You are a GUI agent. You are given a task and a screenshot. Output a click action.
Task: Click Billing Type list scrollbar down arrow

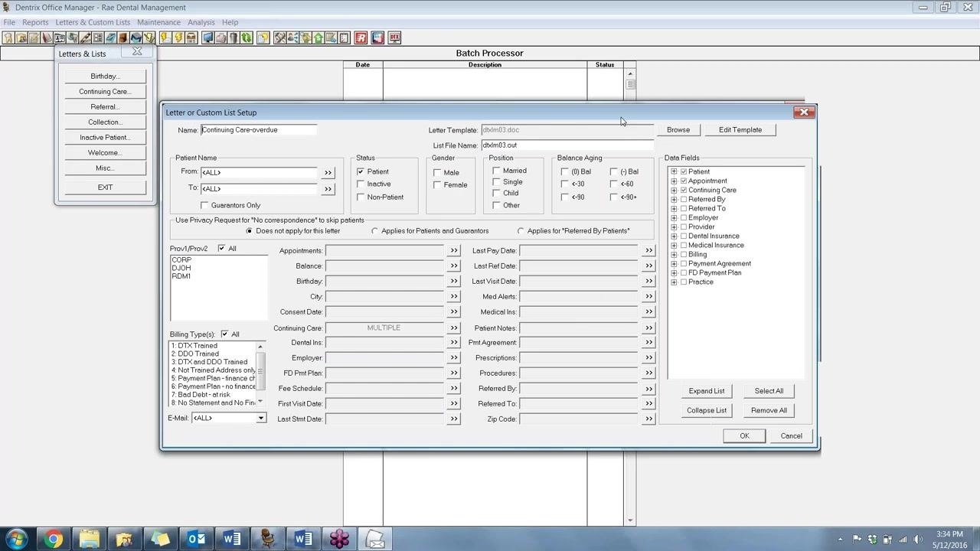click(260, 402)
